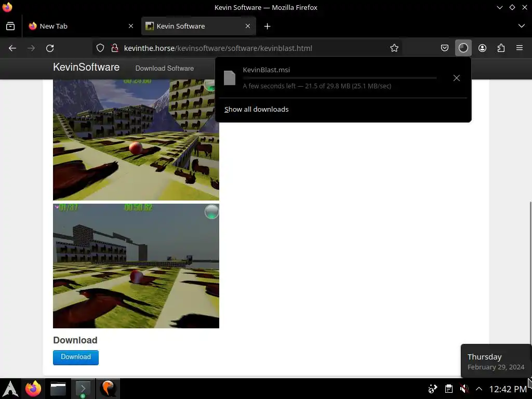
Task: Open the application launcher on the taskbar
Action: pyautogui.click(x=10, y=389)
